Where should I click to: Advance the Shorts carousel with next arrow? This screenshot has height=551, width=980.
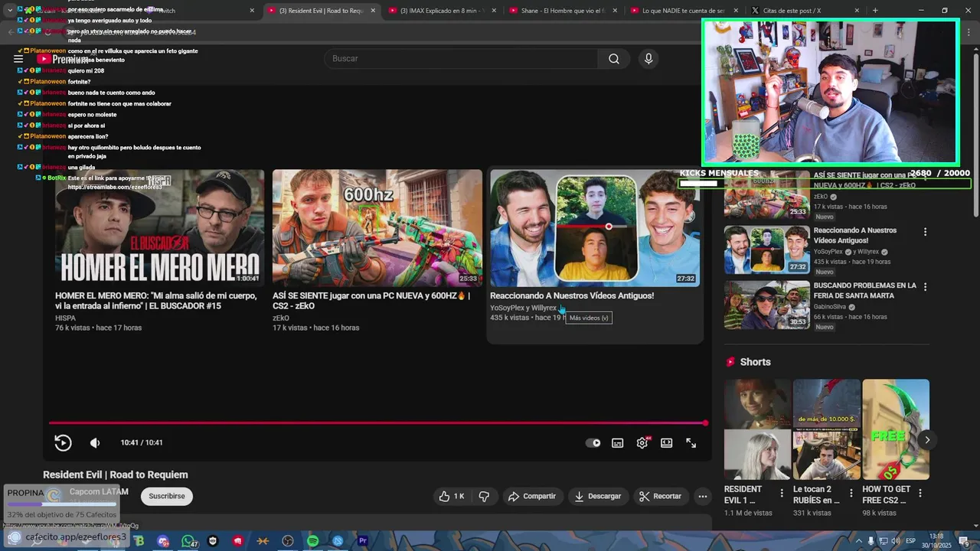pos(927,440)
